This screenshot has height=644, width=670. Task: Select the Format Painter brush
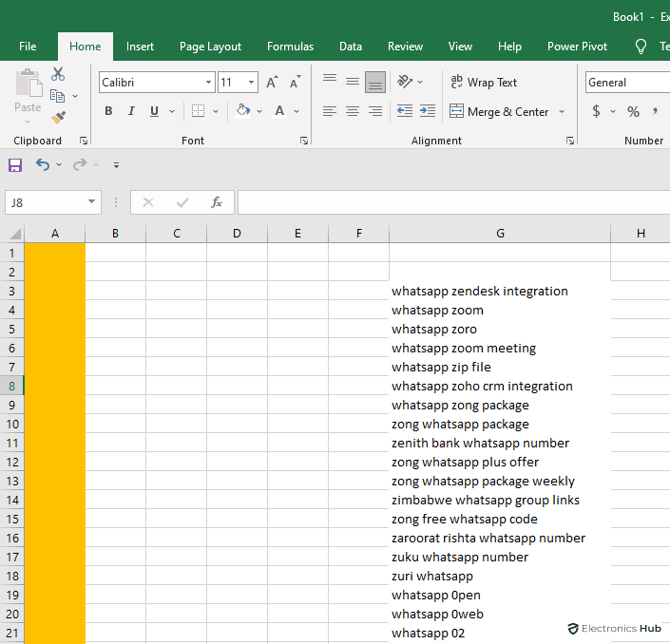tap(58, 118)
